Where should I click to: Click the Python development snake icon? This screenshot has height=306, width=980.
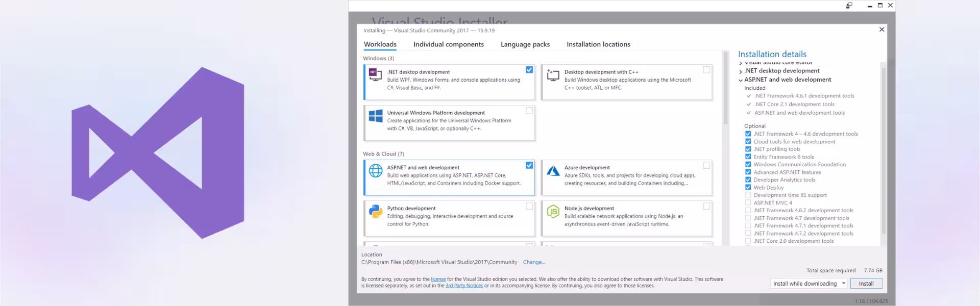click(376, 211)
